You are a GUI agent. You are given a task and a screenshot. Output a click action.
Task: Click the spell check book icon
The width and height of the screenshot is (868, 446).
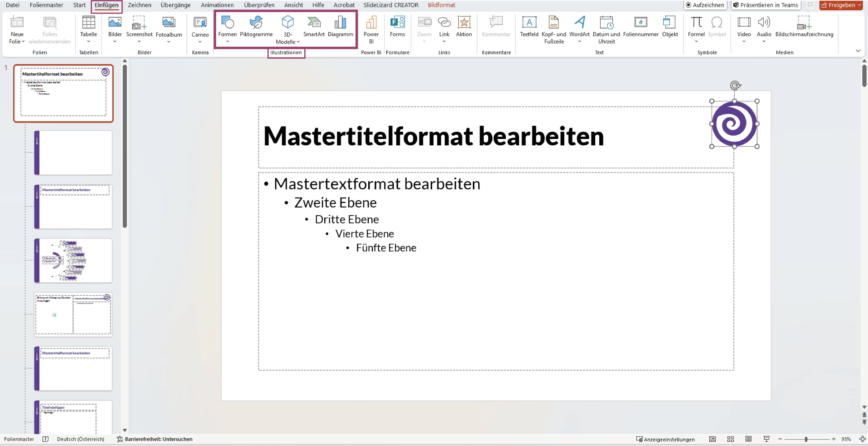point(46,439)
